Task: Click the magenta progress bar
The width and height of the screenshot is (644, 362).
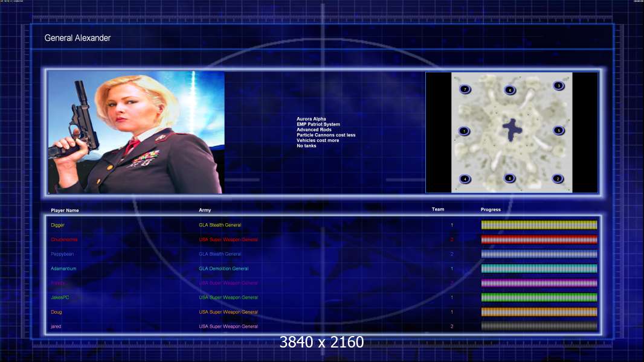Action: click(539, 283)
